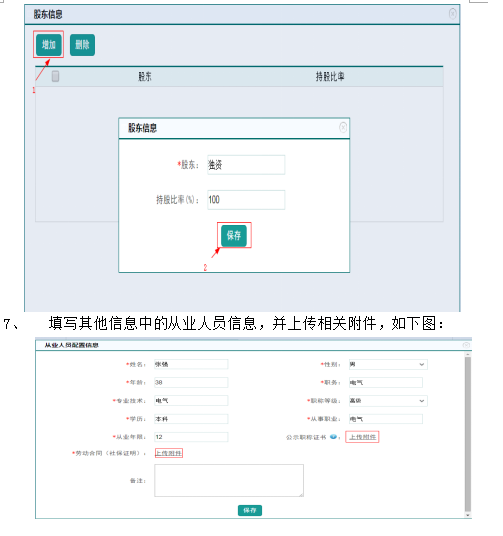This screenshot has height=536, width=503.
Task: Click the 删除 button
Action: (82, 44)
